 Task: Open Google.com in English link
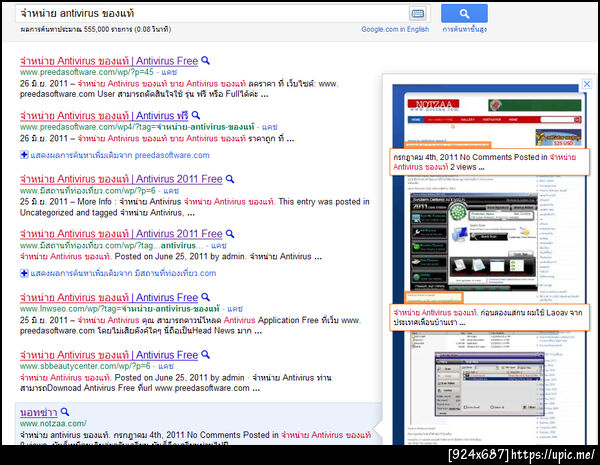(x=395, y=29)
